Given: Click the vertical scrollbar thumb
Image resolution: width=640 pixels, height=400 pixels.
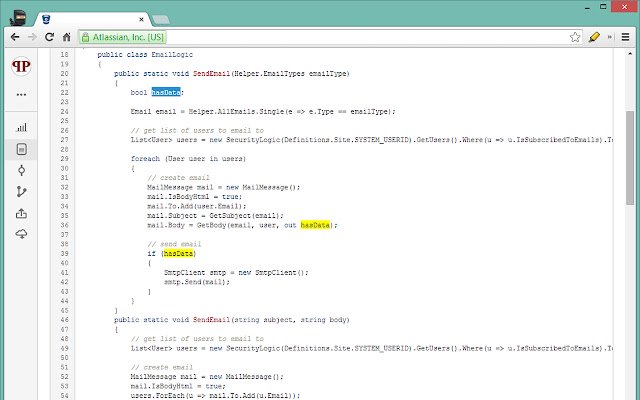Looking at the screenshot, I should 630,158.
